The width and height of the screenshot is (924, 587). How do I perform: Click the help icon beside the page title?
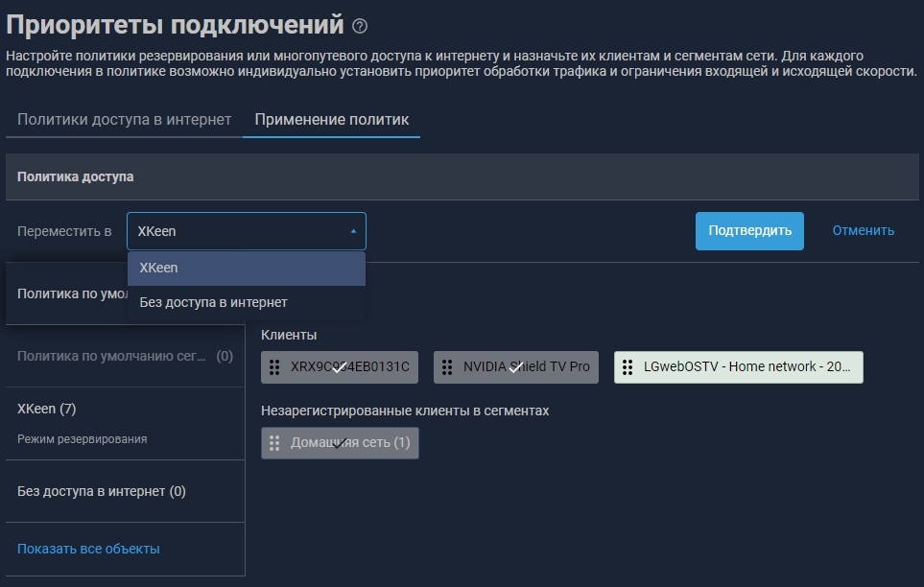pos(360,26)
